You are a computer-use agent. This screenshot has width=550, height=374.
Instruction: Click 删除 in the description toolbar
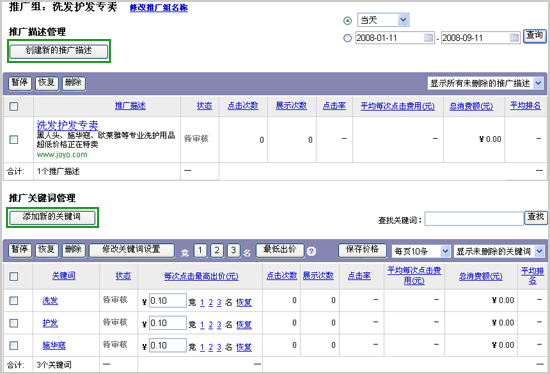pyautogui.click(x=74, y=83)
